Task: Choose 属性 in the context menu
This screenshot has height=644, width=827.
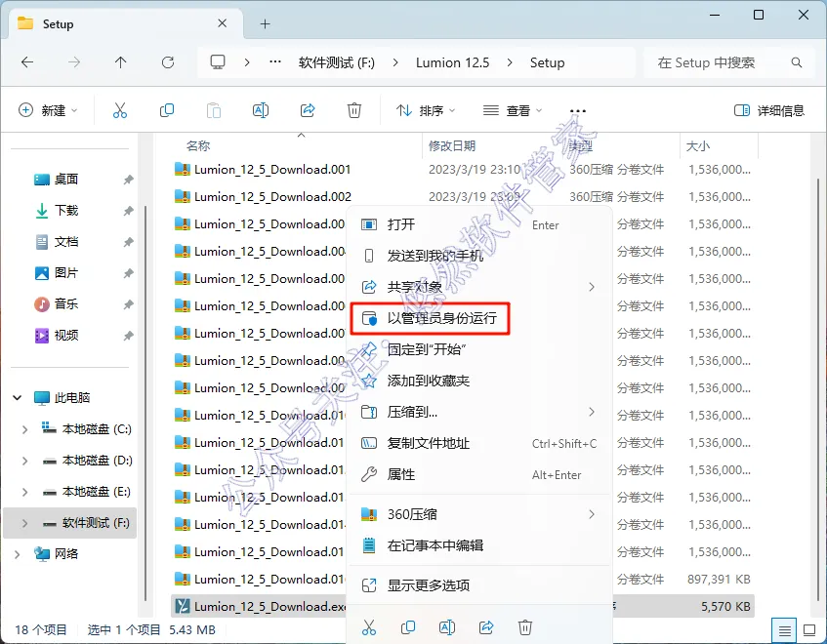Action: 480,474
